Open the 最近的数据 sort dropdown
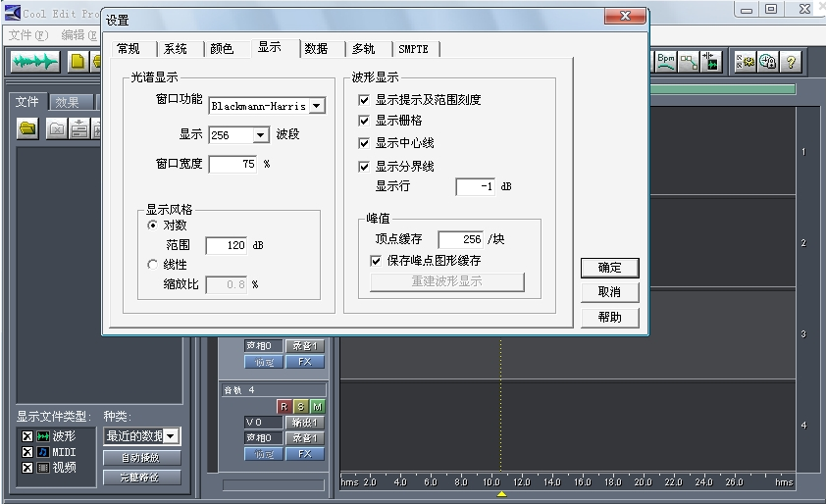The width and height of the screenshot is (826, 504). [x=170, y=436]
